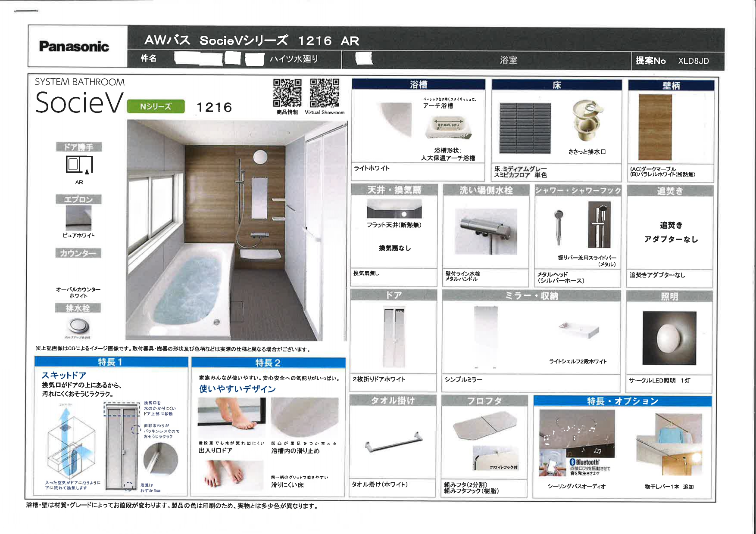
Task: Click the 床 section header
Action: coord(556,85)
